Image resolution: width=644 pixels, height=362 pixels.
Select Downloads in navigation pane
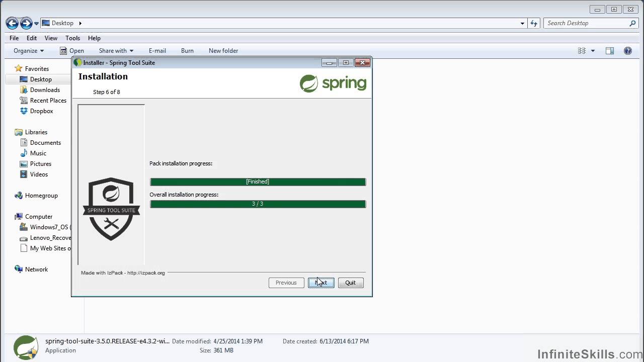pos(45,90)
